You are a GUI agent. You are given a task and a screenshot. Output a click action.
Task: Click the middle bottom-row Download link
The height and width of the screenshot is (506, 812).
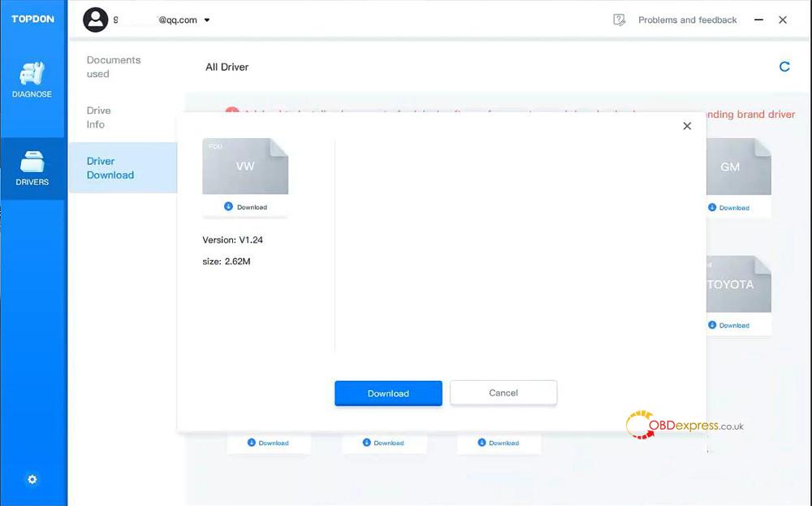pos(383,443)
